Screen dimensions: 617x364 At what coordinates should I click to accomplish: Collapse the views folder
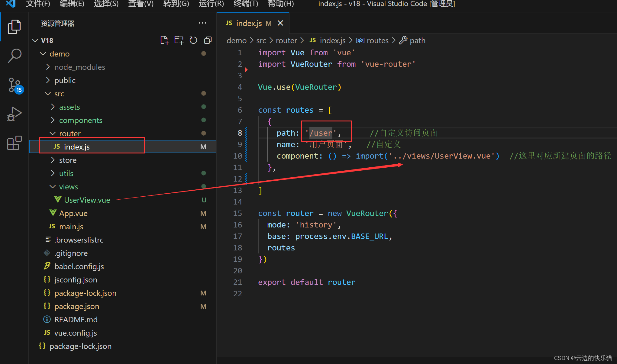[68, 187]
